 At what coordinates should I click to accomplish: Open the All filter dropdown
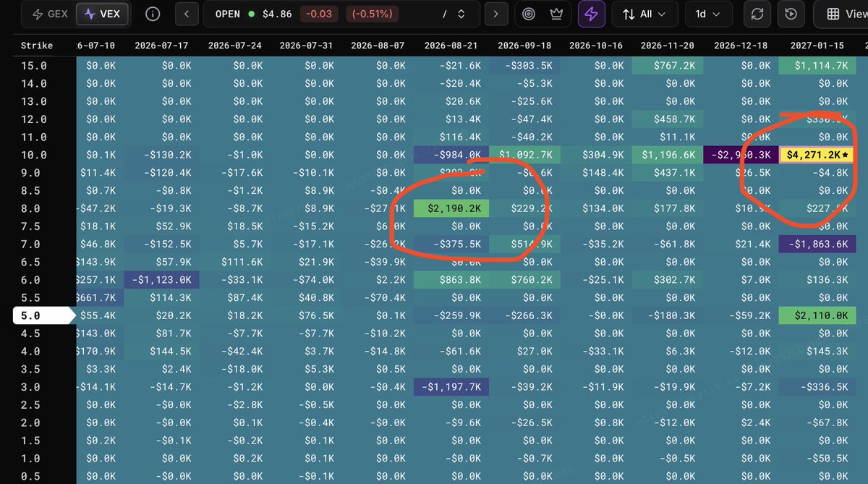tap(645, 14)
